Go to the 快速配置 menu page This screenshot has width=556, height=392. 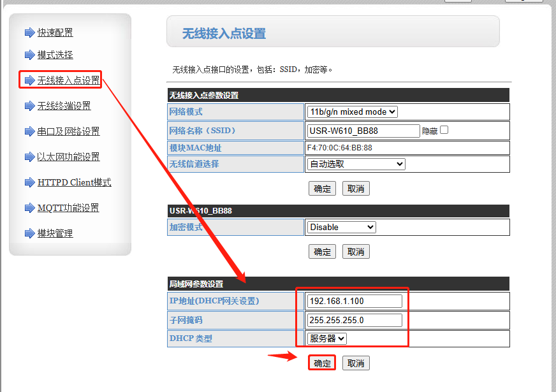[55, 33]
